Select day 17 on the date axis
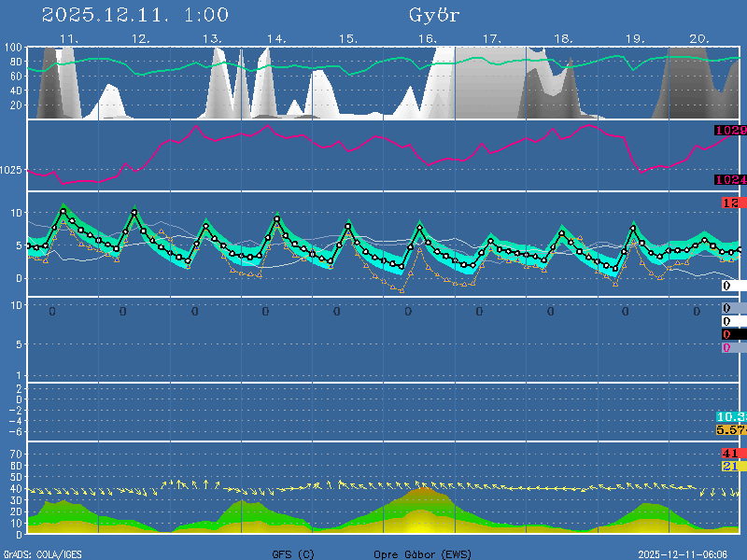747x560 pixels. click(x=492, y=38)
